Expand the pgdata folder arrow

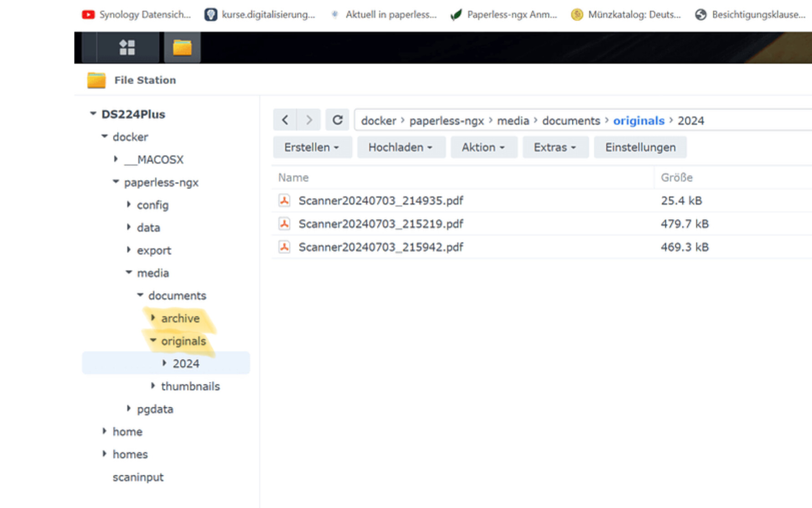128,408
